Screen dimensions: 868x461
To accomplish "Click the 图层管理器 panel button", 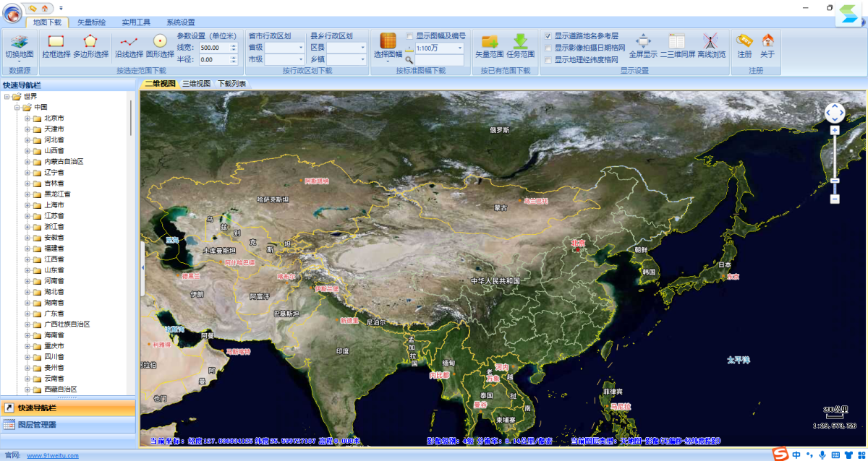I will [68, 425].
